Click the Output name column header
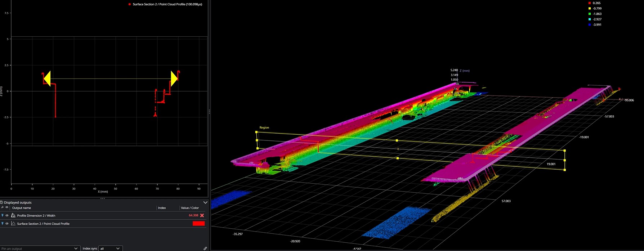Screen dimensions: 644x251 point(22,208)
